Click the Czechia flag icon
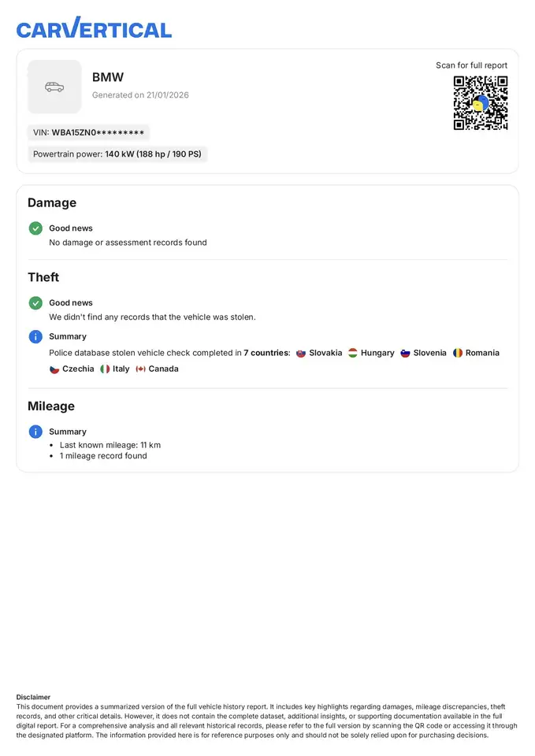 click(54, 369)
